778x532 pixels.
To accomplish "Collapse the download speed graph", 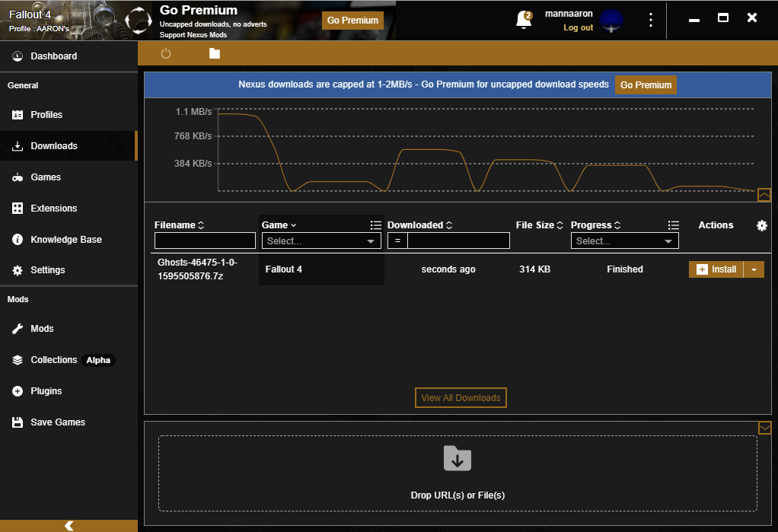I will (764, 195).
